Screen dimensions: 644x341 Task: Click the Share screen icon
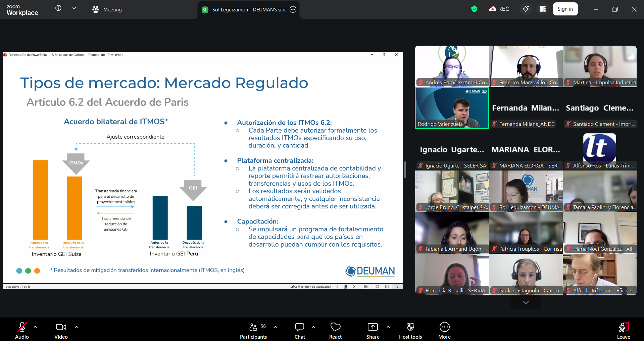point(373,330)
